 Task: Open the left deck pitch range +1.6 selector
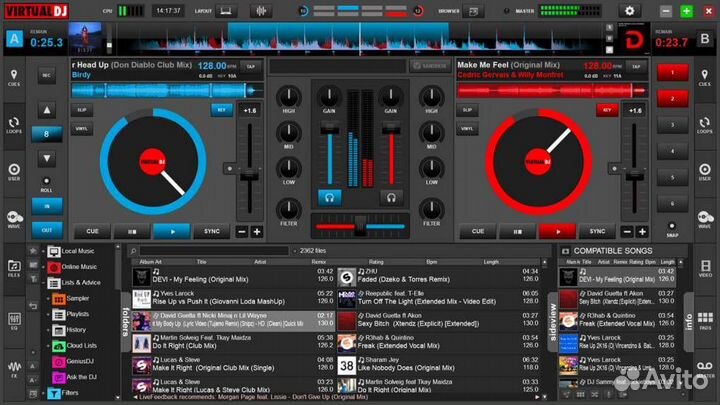coord(250,111)
